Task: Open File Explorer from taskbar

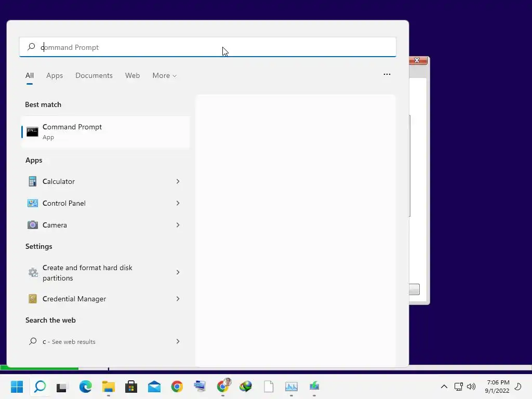Action: click(109, 387)
